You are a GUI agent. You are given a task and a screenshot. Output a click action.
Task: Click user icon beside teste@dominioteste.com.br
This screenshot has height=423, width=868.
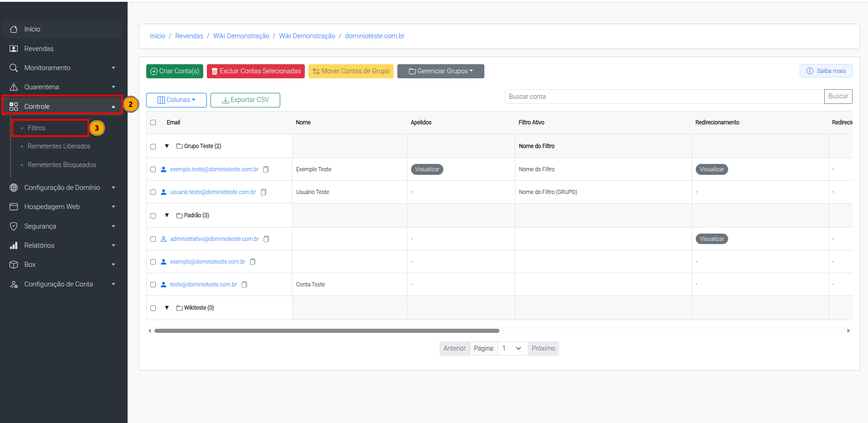(164, 285)
